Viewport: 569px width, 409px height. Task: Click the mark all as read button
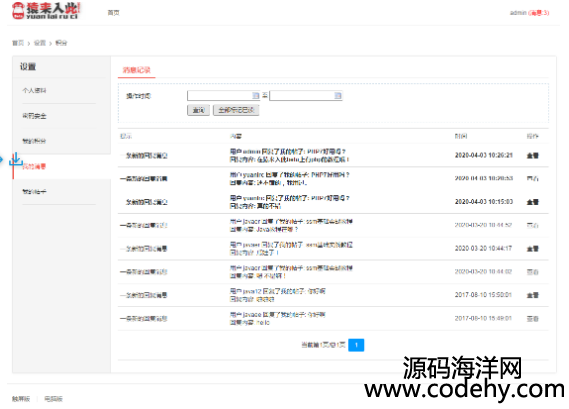(x=236, y=110)
